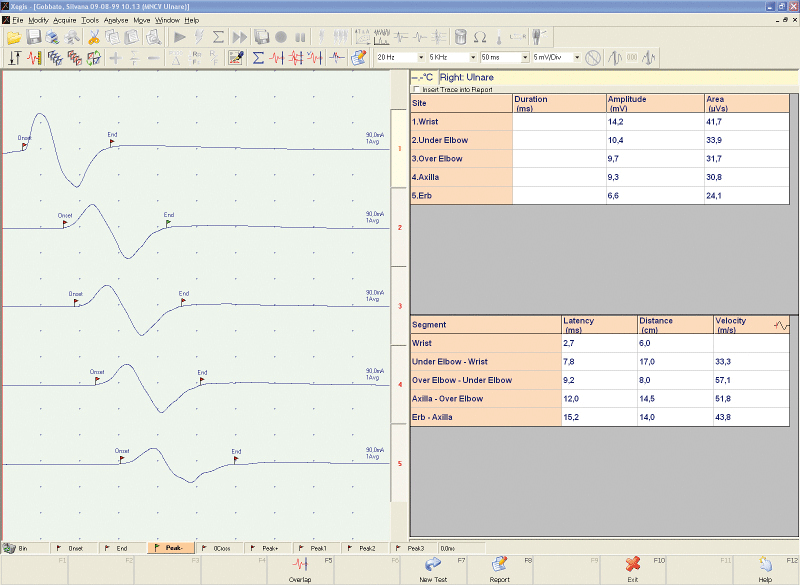Click the open folder icon

[x=14, y=37]
